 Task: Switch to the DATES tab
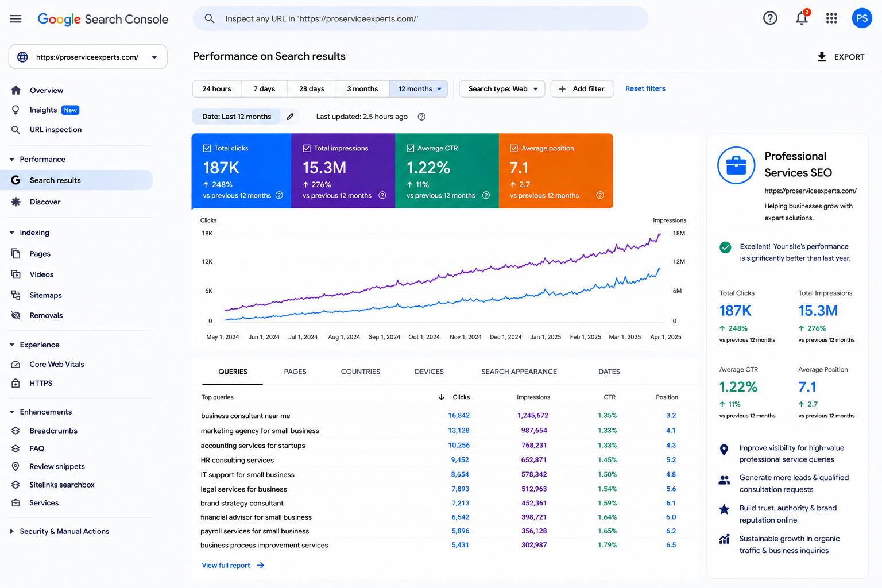click(609, 372)
